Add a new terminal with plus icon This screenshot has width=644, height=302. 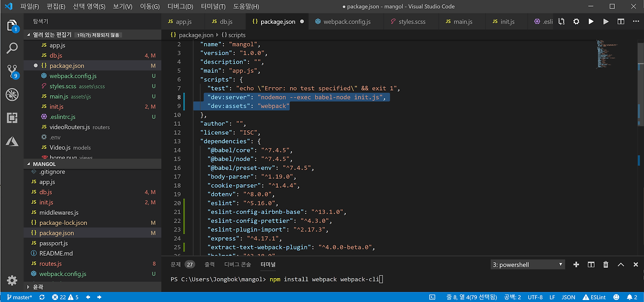pos(577,264)
